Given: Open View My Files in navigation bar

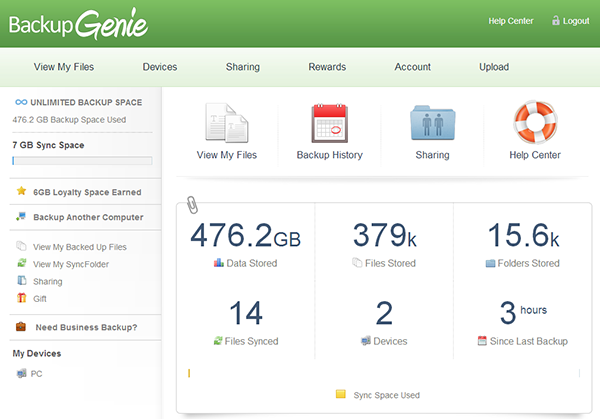Looking at the screenshot, I should tap(64, 67).
